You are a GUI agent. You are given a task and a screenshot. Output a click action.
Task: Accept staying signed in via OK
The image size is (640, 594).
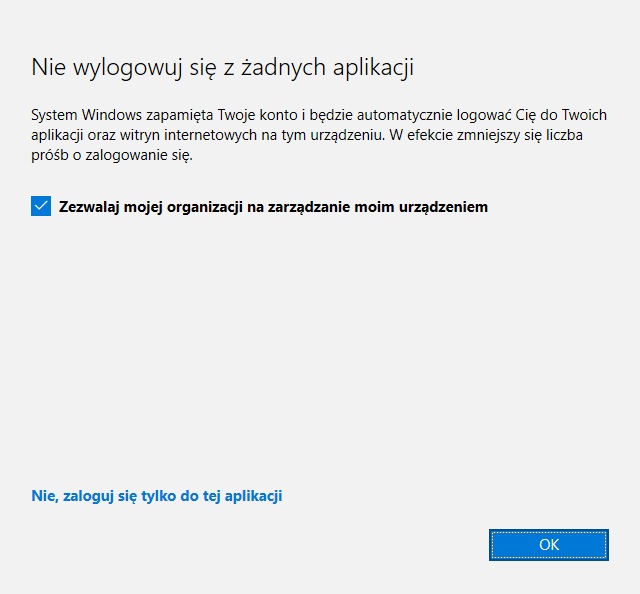549,545
